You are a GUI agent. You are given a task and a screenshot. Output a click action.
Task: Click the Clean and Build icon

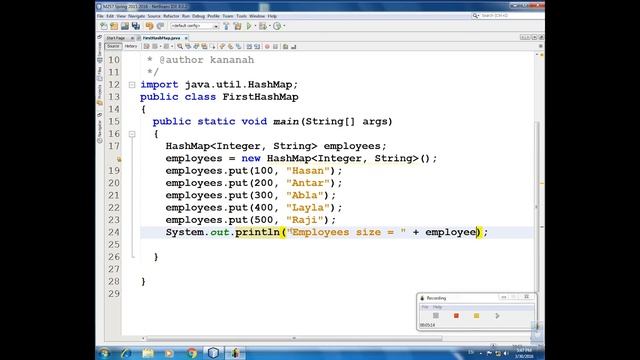tap(237, 26)
